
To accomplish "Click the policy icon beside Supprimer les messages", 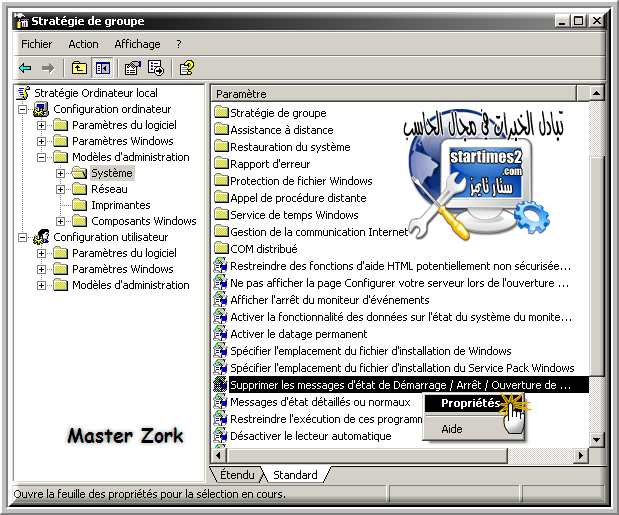I will tap(220, 384).
